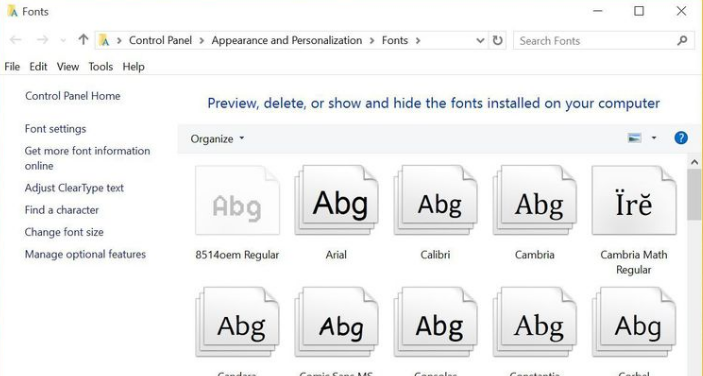Viewport: 703px width, 376px height.
Task: Click the Arial font name label
Action: pyautogui.click(x=336, y=255)
